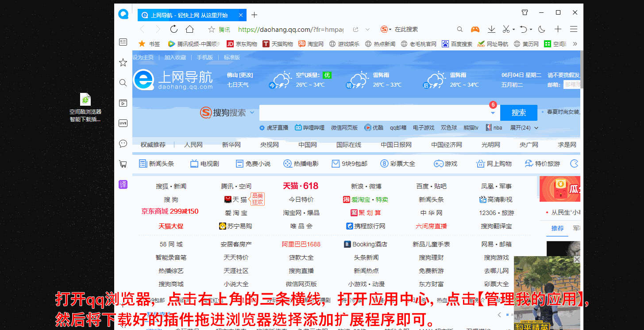Open the 苏宁易购 link
644x330 pixels.
click(x=235, y=226)
